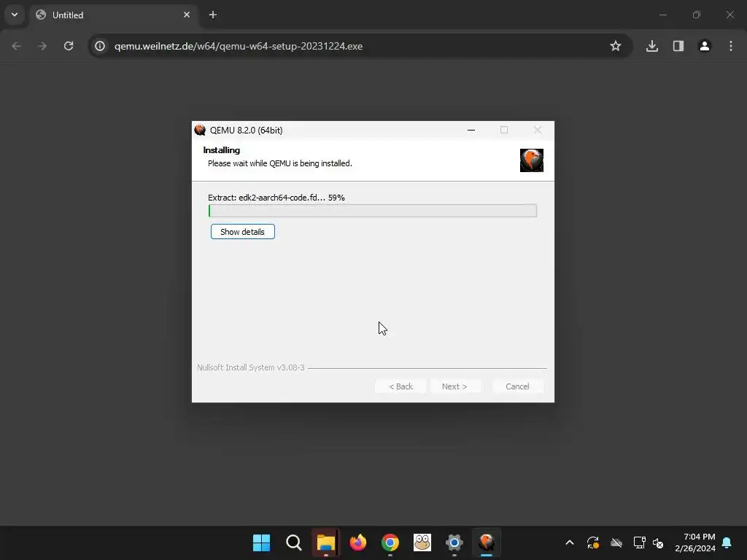Bookmark this page with the star
747x560 pixels.
(x=616, y=46)
